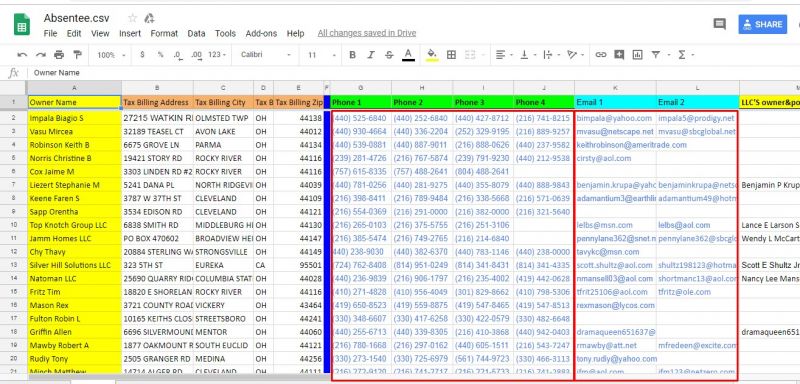Click the formula bar containing Owner Name
Image resolution: width=800 pixels, height=384 pixels.
pyautogui.click(x=411, y=73)
